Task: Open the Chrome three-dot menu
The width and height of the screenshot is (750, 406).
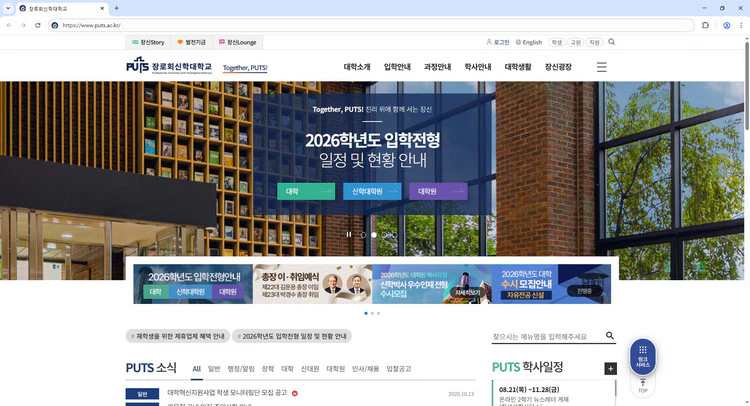Action: click(x=741, y=25)
